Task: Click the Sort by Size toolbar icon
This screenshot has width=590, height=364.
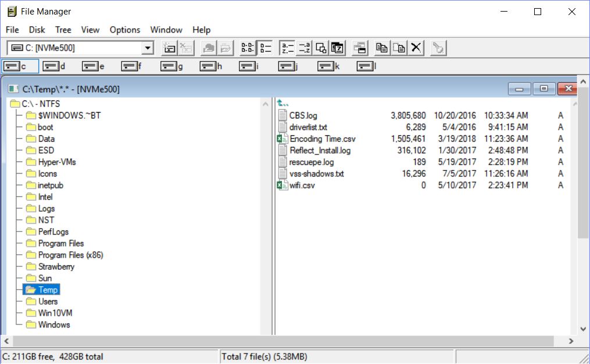Action: tap(321, 48)
